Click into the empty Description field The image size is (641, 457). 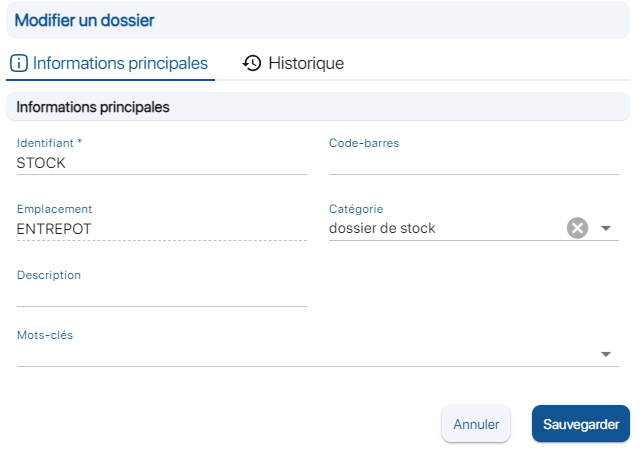(x=161, y=295)
